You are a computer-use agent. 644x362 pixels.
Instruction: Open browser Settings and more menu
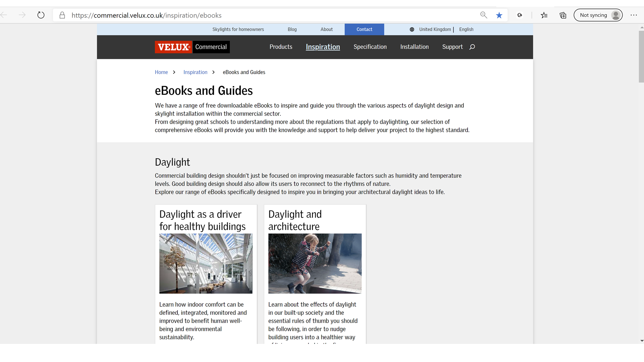(634, 15)
